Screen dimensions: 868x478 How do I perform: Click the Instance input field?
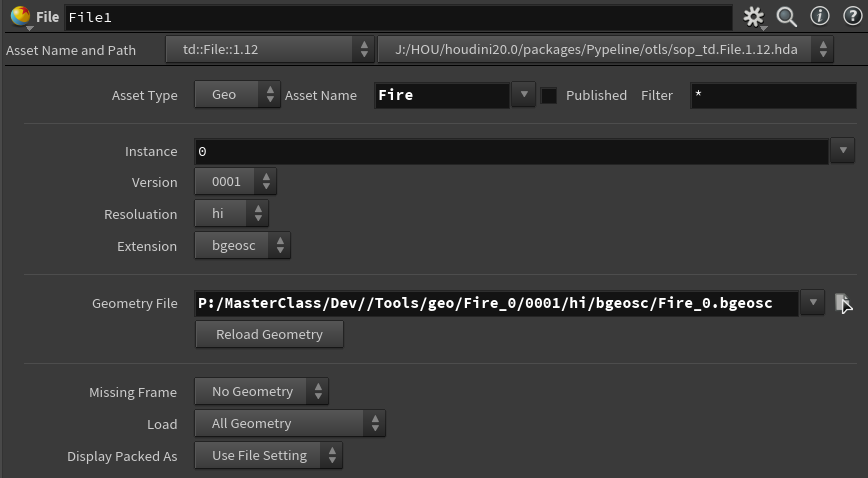512,152
